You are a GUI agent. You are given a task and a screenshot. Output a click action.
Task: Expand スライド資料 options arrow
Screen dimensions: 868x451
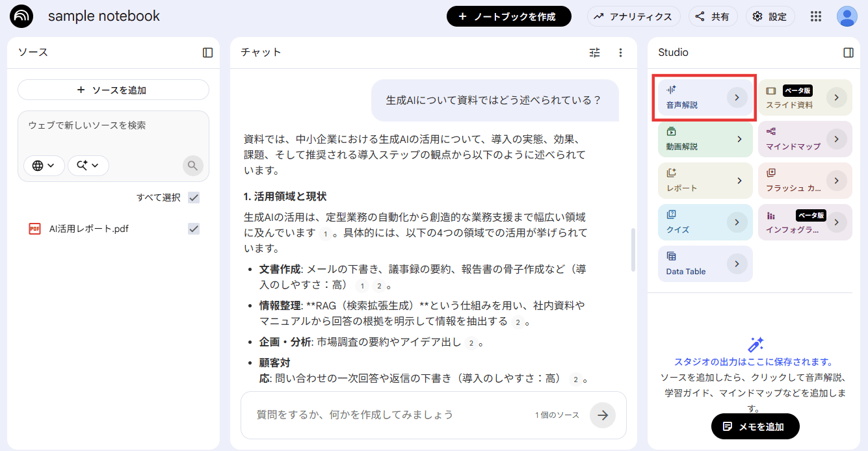tap(837, 97)
